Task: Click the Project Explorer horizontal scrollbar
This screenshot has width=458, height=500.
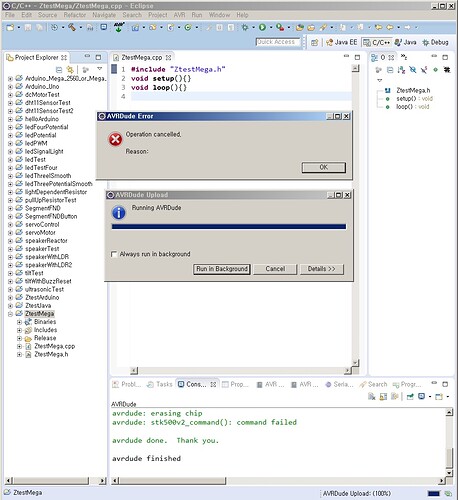Action: (x=51, y=481)
